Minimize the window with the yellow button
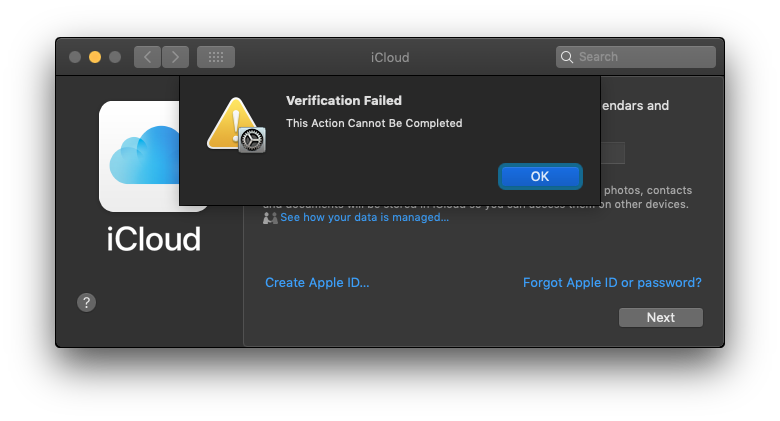The width and height of the screenshot is (780, 421). [x=95, y=57]
